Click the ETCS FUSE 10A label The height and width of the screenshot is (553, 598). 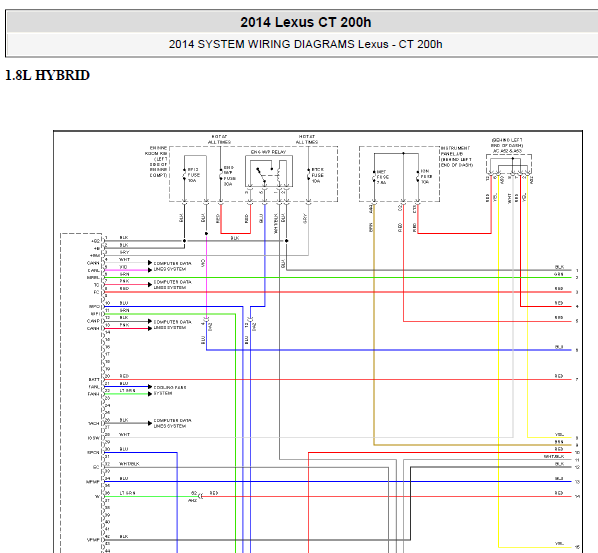point(317,175)
